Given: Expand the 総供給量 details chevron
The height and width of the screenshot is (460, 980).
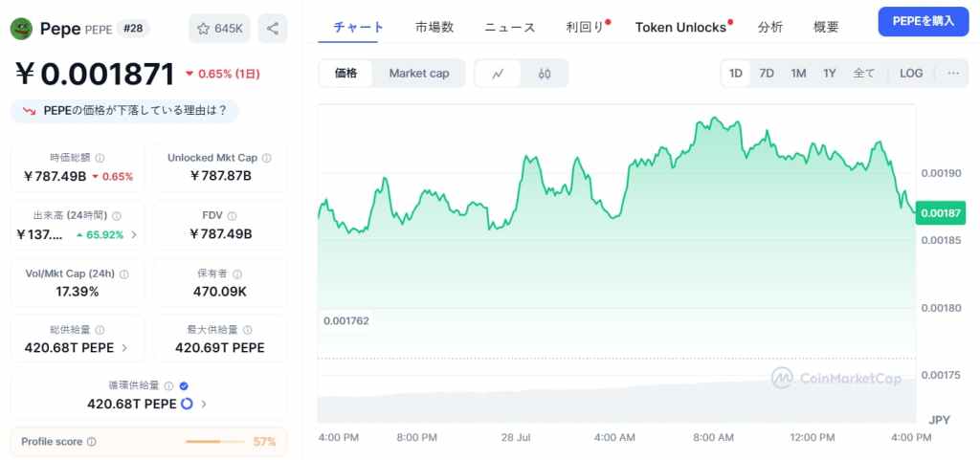Looking at the screenshot, I should coord(124,348).
